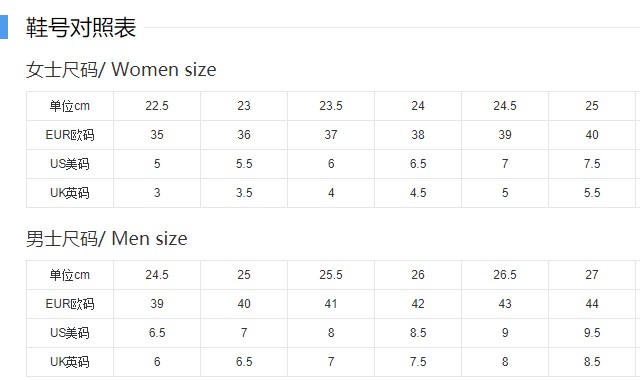Viewport: 640px width, 380px height.
Task: Click women's EUR 35 cell
Action: click(x=157, y=135)
